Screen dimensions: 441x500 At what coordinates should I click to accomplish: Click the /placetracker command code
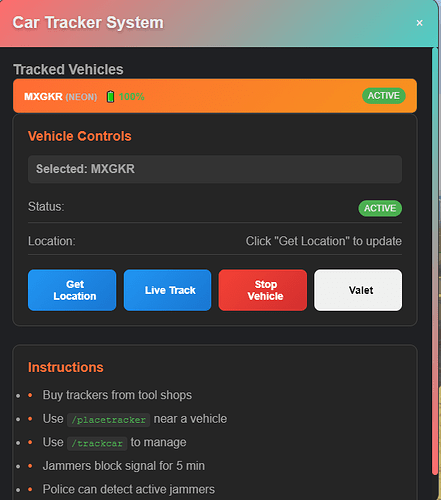[109, 419]
